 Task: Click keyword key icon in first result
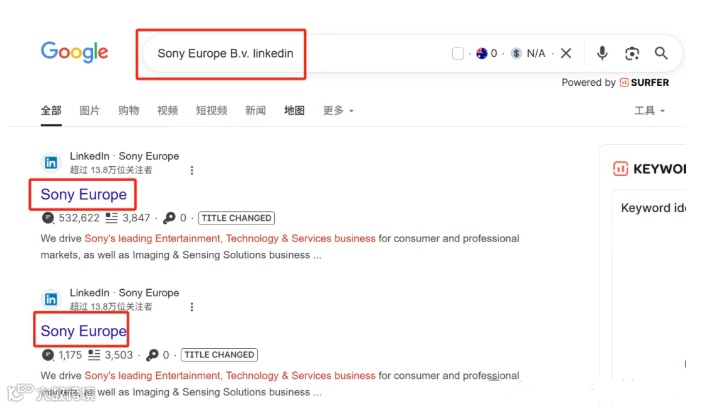click(169, 218)
